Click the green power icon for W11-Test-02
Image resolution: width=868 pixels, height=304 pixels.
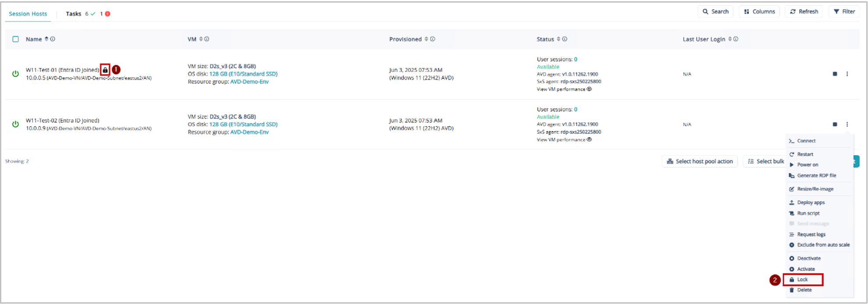point(15,124)
